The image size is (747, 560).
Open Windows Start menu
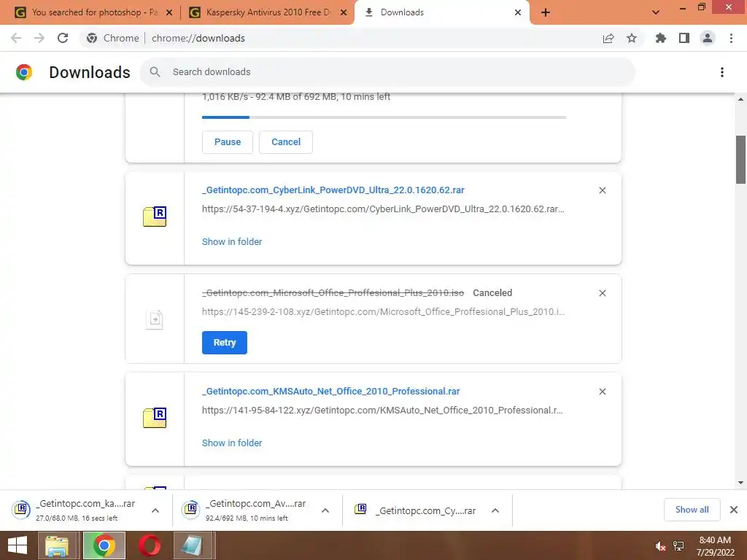coord(18,545)
